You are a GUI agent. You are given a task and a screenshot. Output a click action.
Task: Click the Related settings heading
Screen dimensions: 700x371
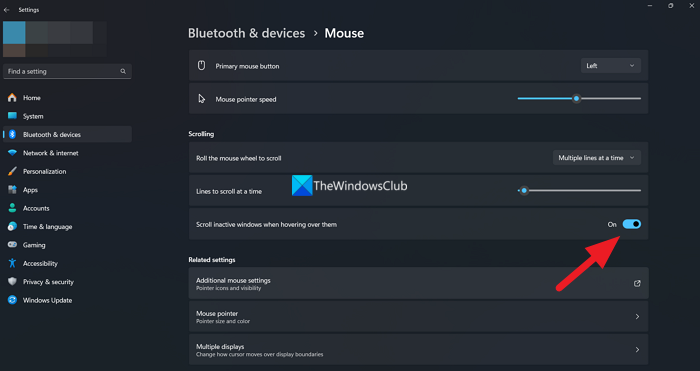pyautogui.click(x=212, y=260)
